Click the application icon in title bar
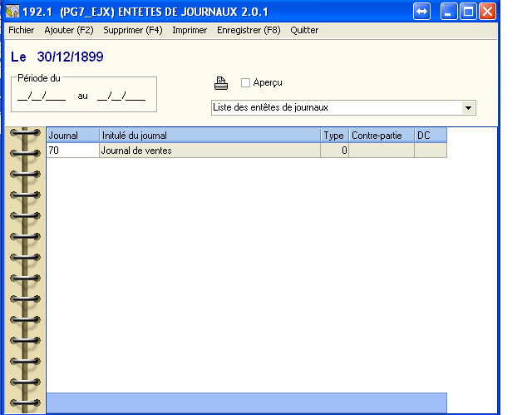 pos(12,12)
